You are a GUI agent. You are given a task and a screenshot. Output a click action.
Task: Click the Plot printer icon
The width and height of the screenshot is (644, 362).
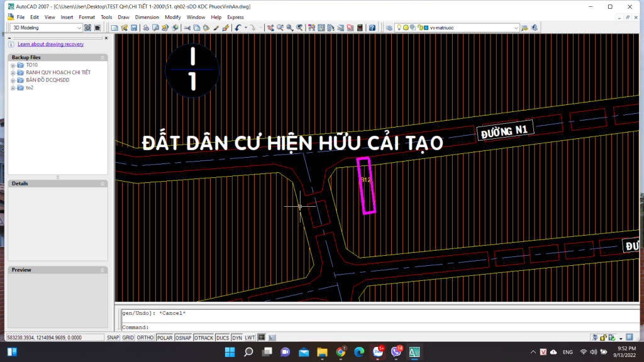146,28
